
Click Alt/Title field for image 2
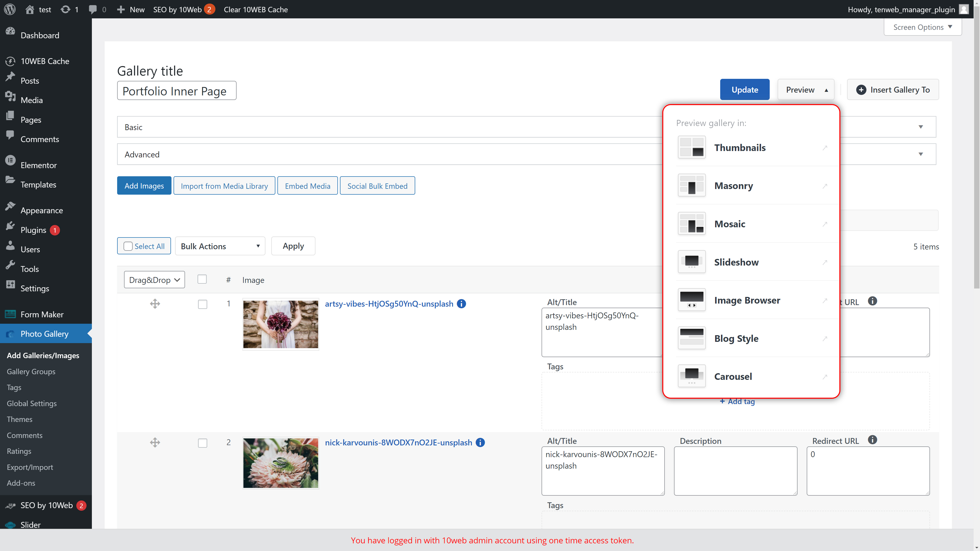603,471
